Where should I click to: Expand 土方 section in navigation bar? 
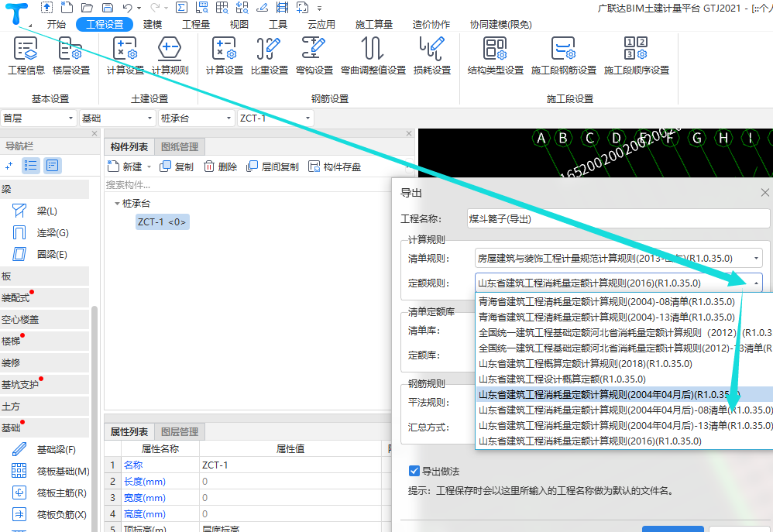[x=44, y=407]
